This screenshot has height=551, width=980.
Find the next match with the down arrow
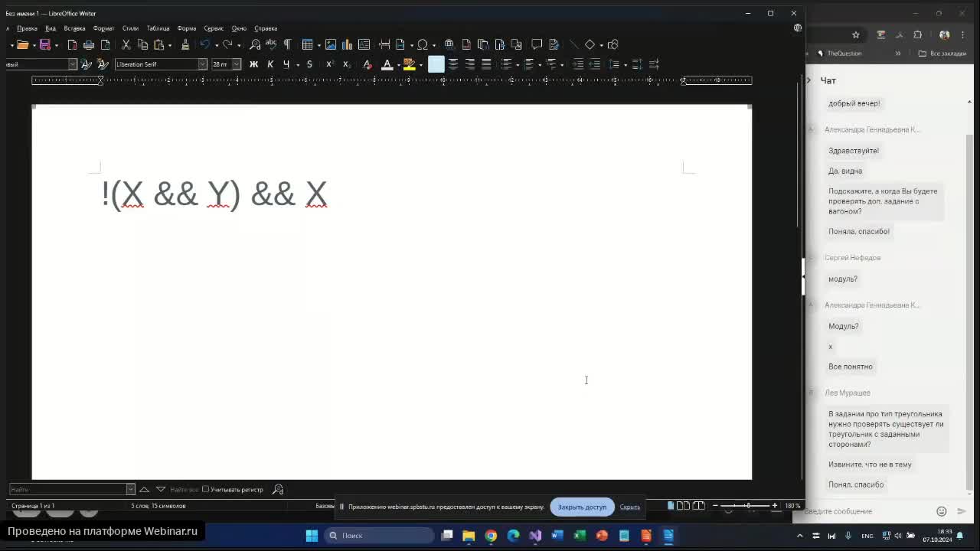[x=160, y=489]
